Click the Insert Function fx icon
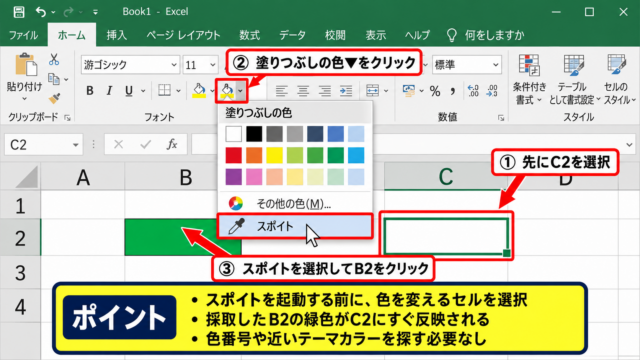The image size is (640, 360). 172,144
